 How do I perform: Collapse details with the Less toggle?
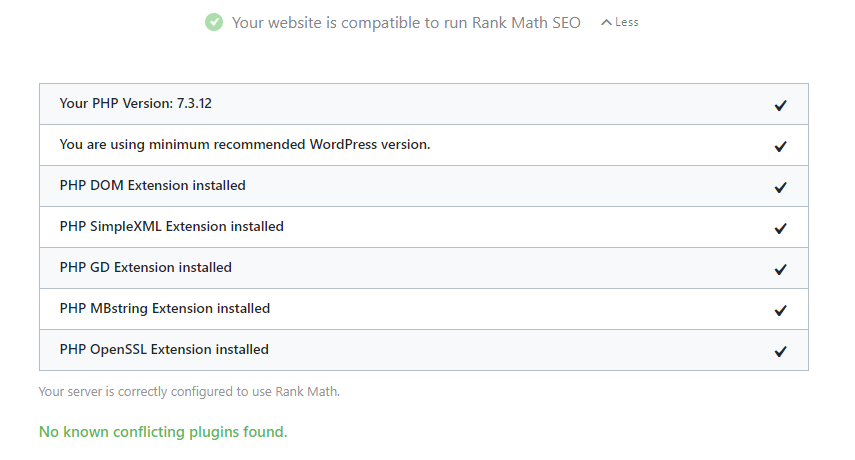point(626,22)
